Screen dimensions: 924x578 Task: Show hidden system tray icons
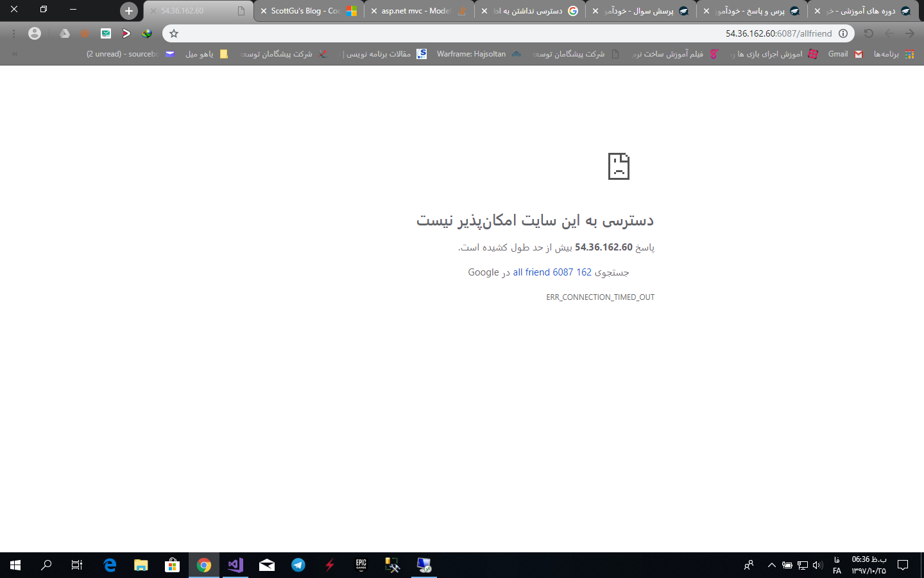pos(771,565)
